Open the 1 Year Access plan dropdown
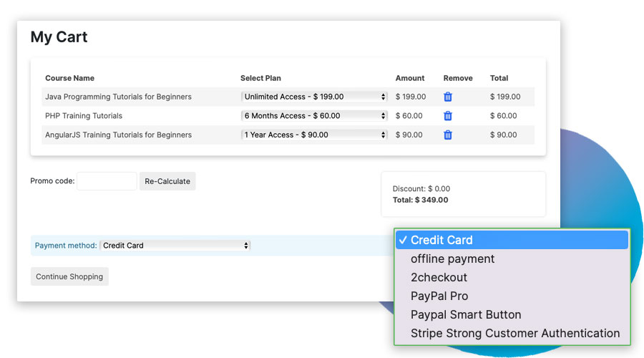The width and height of the screenshot is (644, 358). coord(314,135)
